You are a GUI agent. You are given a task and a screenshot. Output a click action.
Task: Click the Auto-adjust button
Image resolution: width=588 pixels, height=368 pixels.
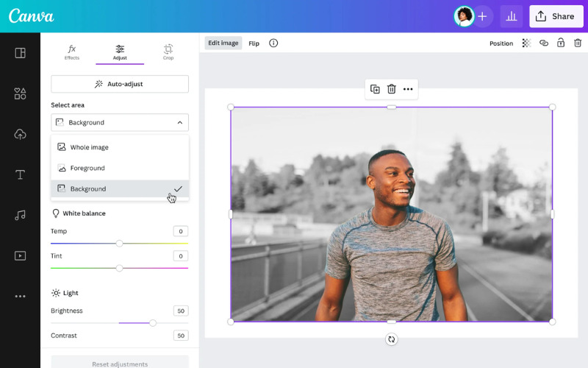click(120, 84)
